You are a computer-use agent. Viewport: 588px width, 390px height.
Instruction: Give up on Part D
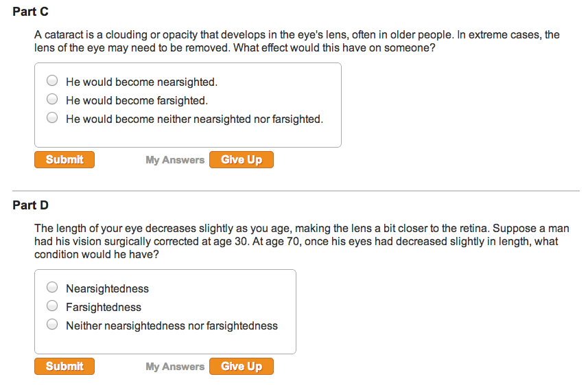coord(242,367)
